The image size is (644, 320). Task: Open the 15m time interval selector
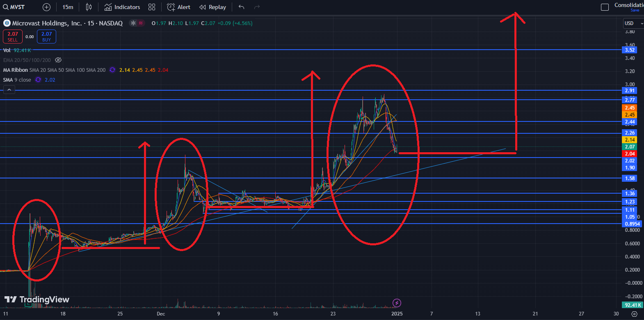(68, 7)
